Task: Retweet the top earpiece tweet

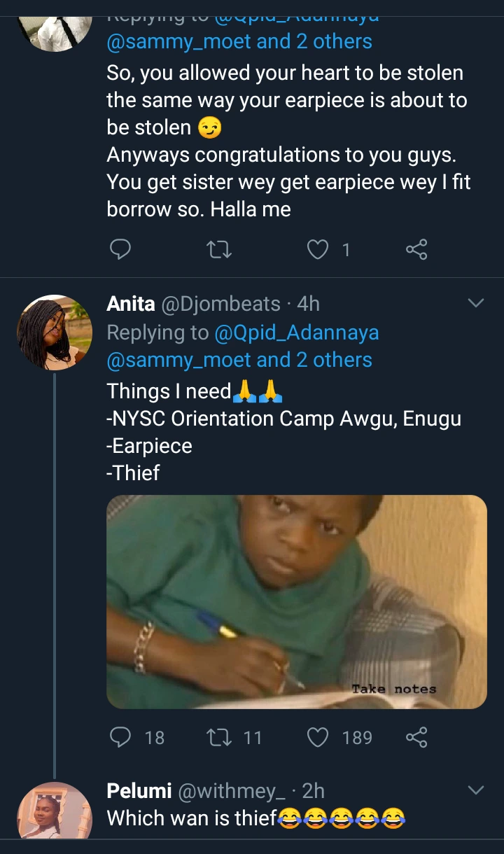Action: [x=220, y=249]
